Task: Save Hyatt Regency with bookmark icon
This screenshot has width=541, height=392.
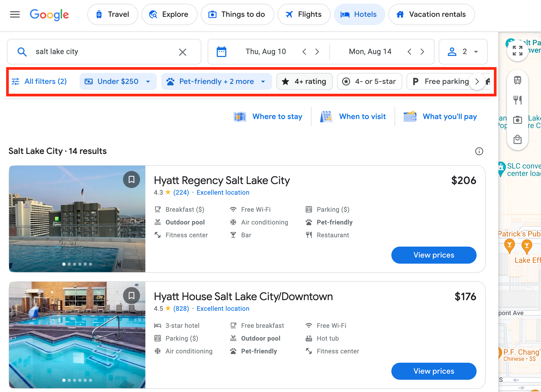Action: (132, 179)
